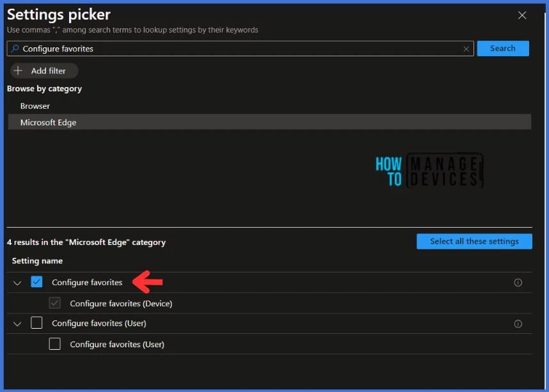Click the plus icon on Add filter

(18, 71)
